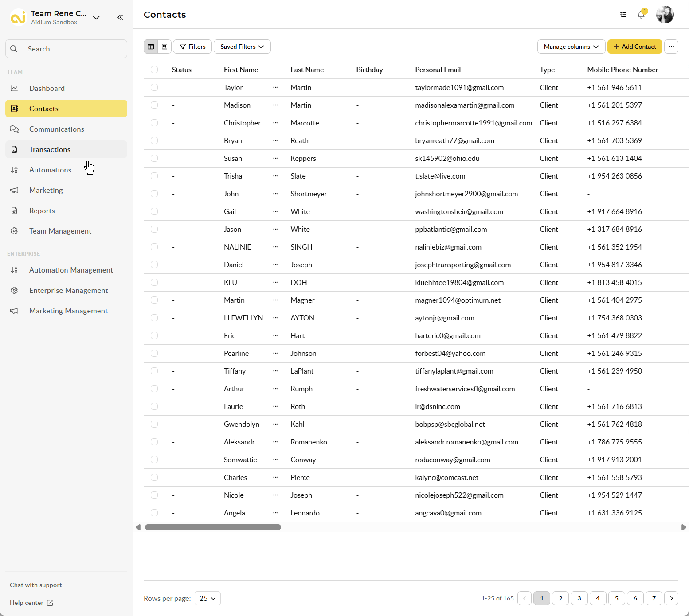The width and height of the screenshot is (689, 616).
Task: Expand the Saved Filters dropdown
Action: 242,47
